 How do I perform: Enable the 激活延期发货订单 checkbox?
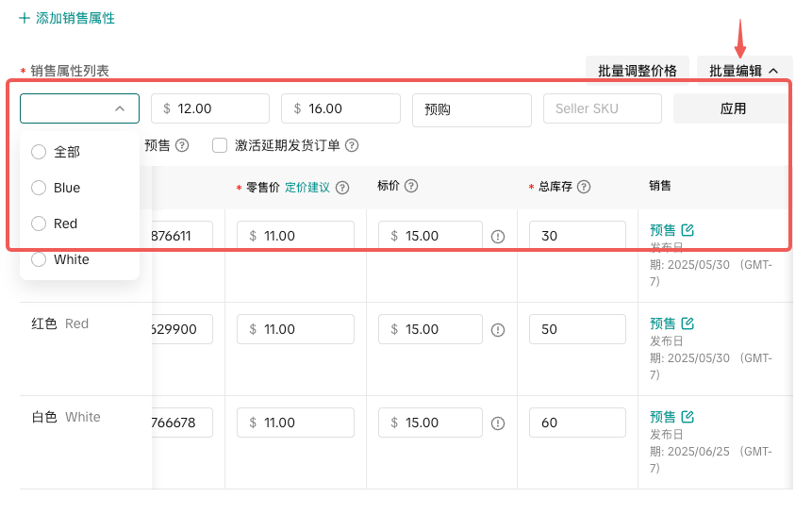[x=220, y=145]
